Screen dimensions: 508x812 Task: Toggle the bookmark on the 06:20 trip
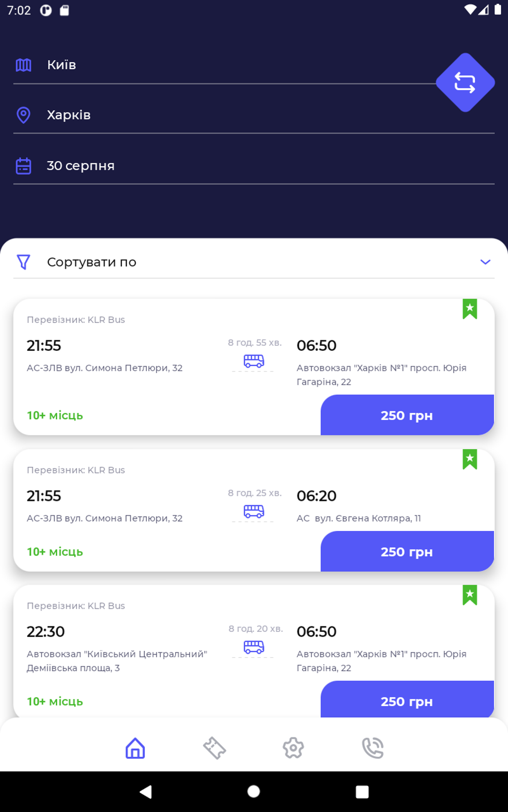(470, 460)
